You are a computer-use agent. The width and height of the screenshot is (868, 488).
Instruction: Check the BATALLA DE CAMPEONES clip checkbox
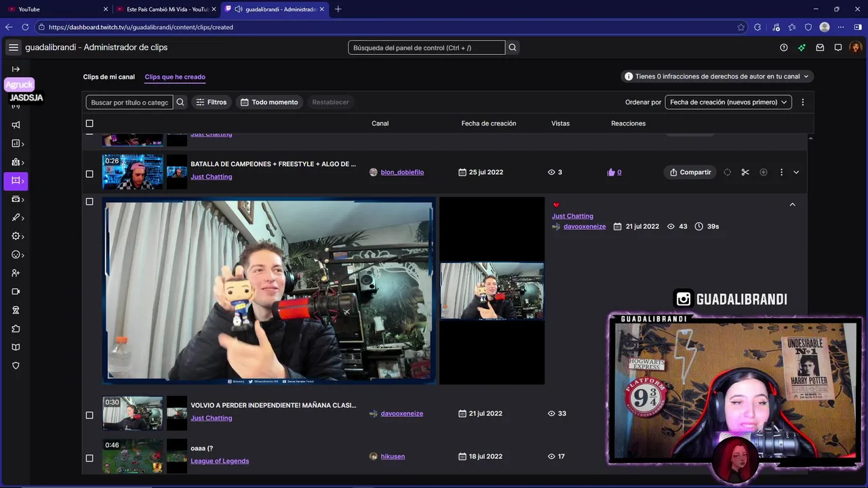[90, 174]
